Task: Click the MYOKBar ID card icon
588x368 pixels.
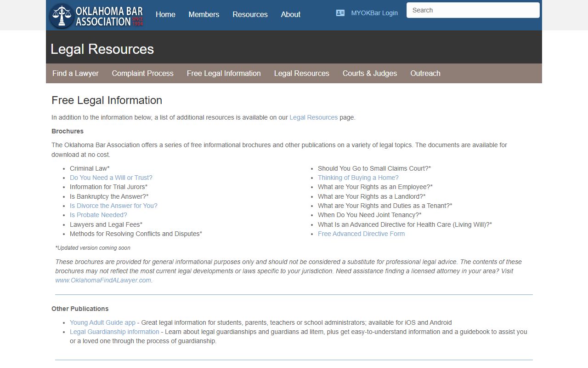Action: pyautogui.click(x=340, y=13)
